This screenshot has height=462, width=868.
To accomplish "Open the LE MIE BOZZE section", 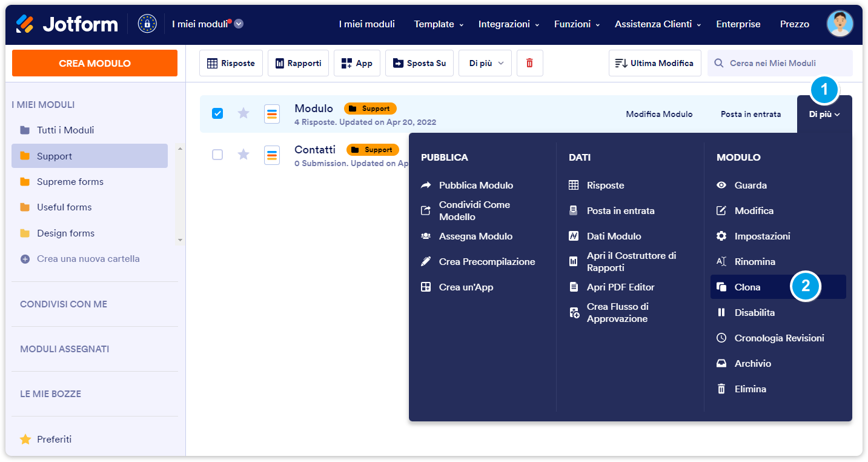I will [x=50, y=394].
